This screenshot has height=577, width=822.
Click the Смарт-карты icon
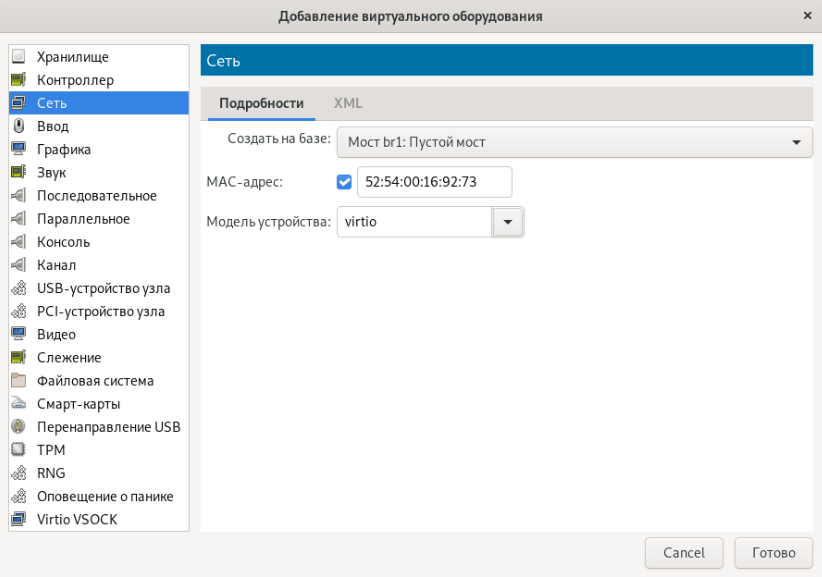click(18, 404)
